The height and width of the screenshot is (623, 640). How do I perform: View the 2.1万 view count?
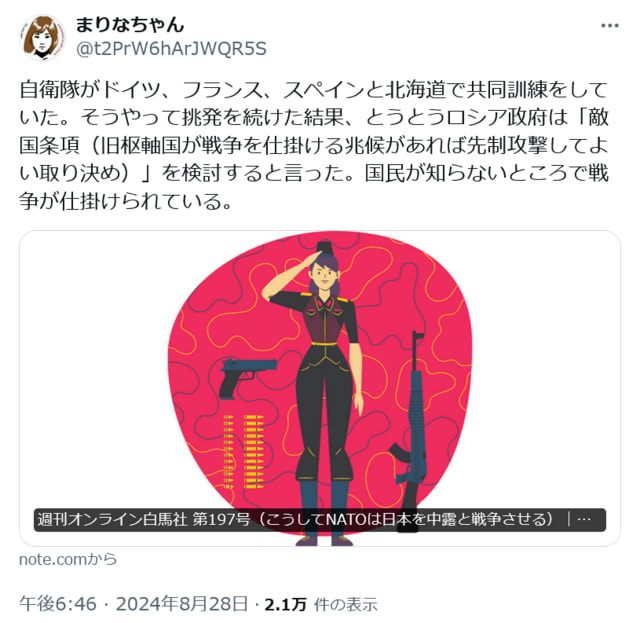(x=285, y=604)
